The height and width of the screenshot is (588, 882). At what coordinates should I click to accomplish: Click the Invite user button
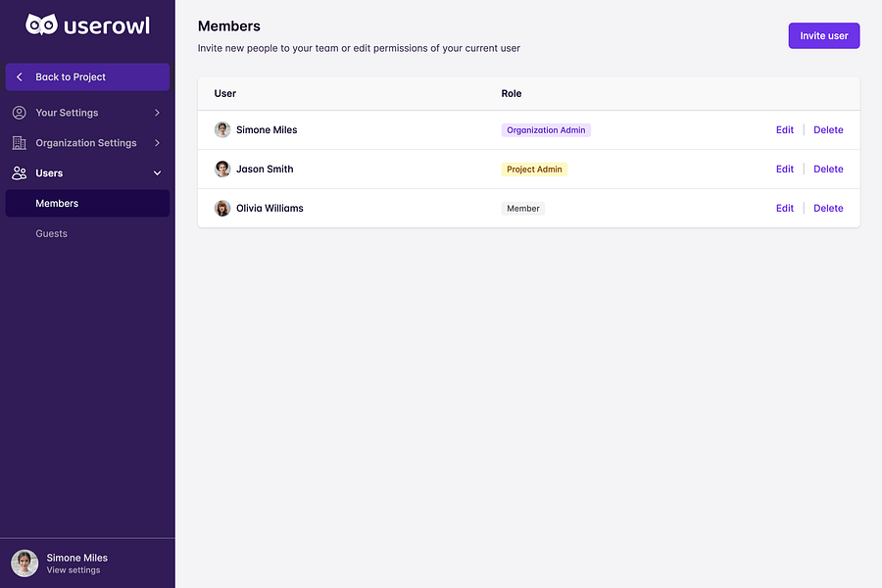coord(823,35)
